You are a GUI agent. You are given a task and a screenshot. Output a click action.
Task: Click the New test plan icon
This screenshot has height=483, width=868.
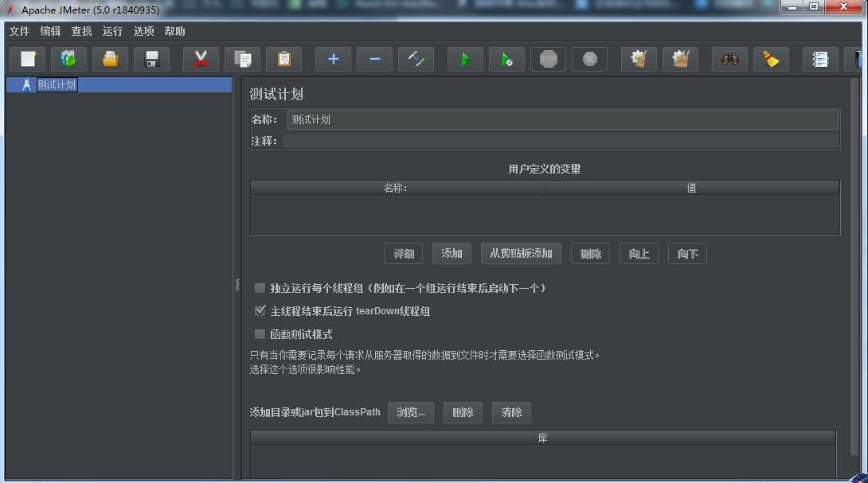(28, 59)
